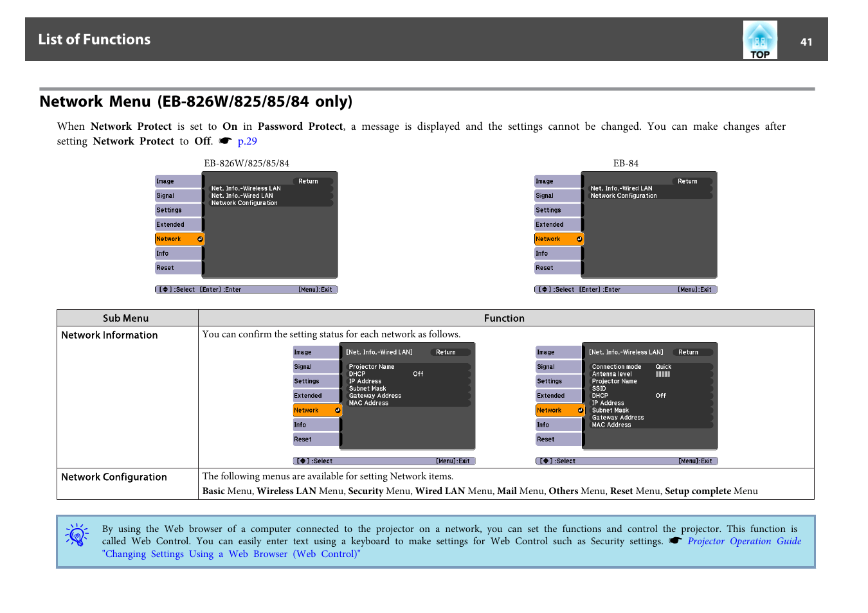This screenshot has height=613, width=868.
Task: Click the pointing hand icon before Projector Operation Guide
Action: 675,540
